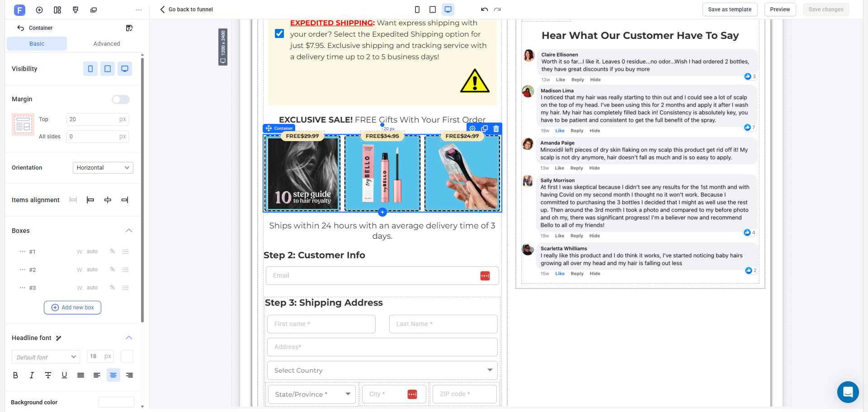Image resolution: width=868 pixels, height=412 pixels.
Task: Duplicate the selected container
Action: tap(484, 129)
